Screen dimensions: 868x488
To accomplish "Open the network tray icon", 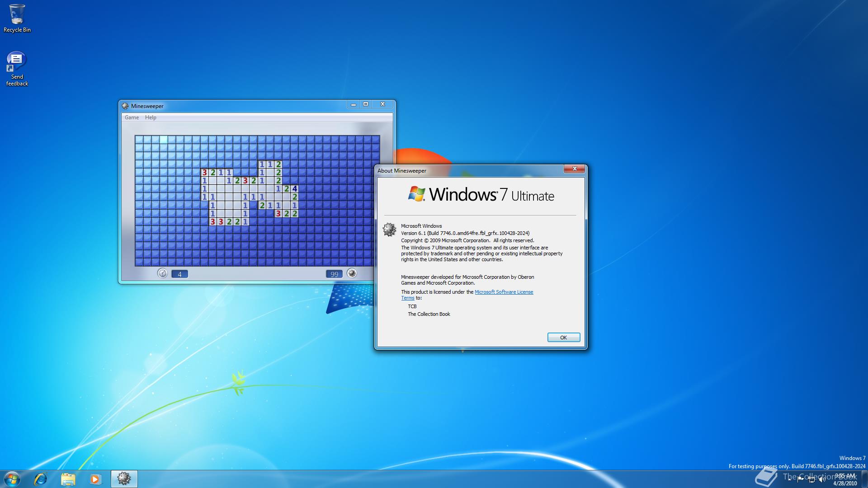I will click(811, 479).
